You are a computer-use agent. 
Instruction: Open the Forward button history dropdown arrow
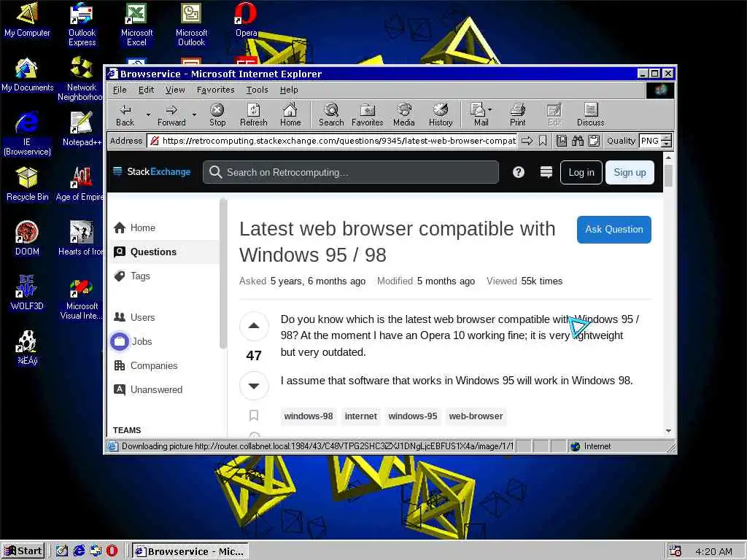[x=194, y=114]
